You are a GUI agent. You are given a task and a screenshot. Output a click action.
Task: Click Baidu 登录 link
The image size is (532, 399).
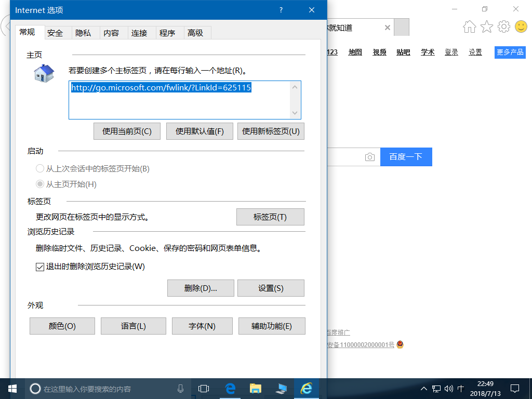(451, 52)
